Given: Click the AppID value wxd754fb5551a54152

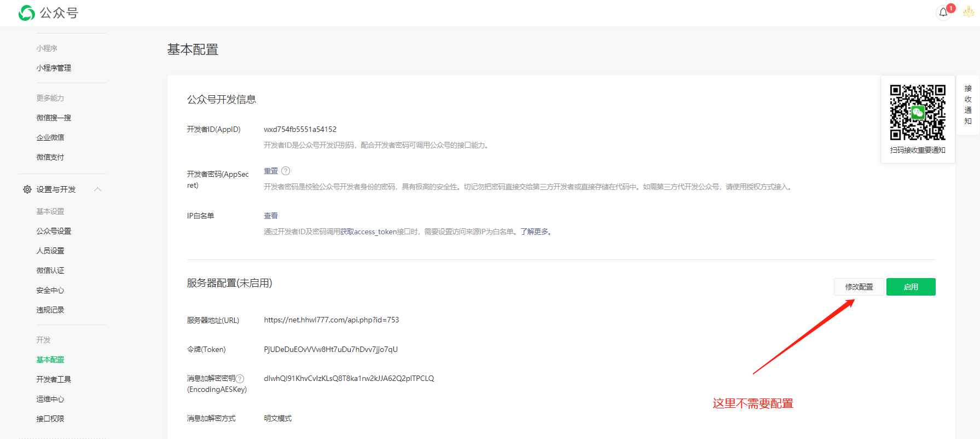Looking at the screenshot, I should pos(300,129).
